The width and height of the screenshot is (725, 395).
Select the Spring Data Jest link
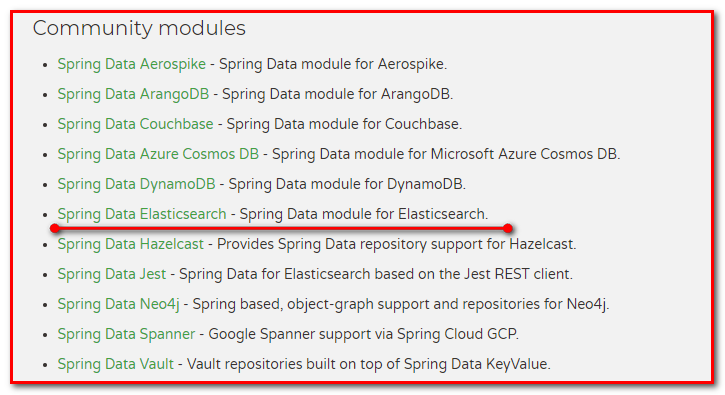pos(111,274)
